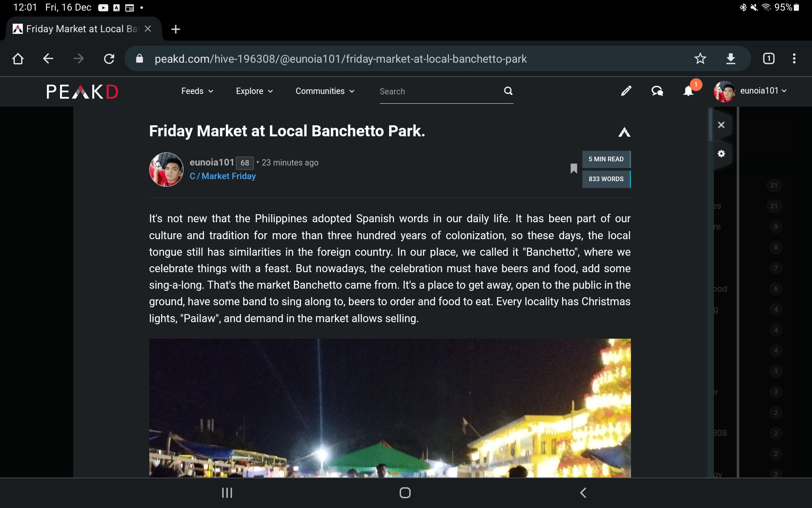Bookmark this post with bookmark icon

[573, 168]
